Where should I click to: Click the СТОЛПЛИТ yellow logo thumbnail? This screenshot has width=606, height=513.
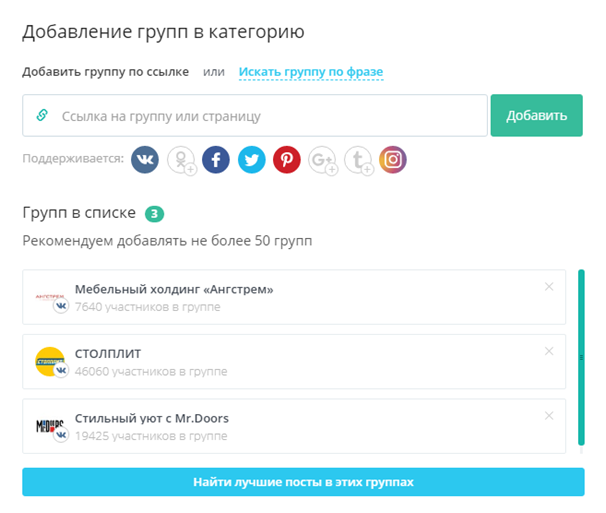(50, 361)
